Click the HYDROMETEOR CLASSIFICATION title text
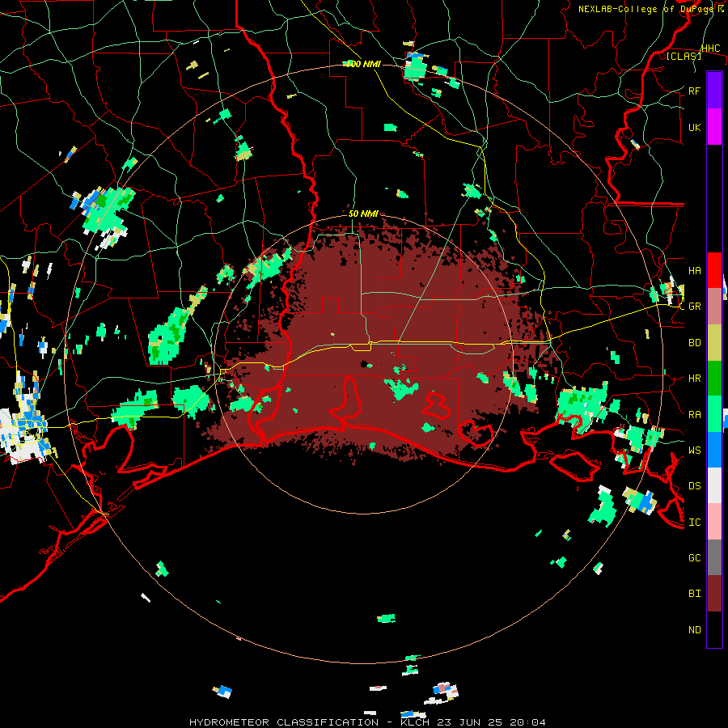The width and height of the screenshot is (728, 728). point(284,722)
